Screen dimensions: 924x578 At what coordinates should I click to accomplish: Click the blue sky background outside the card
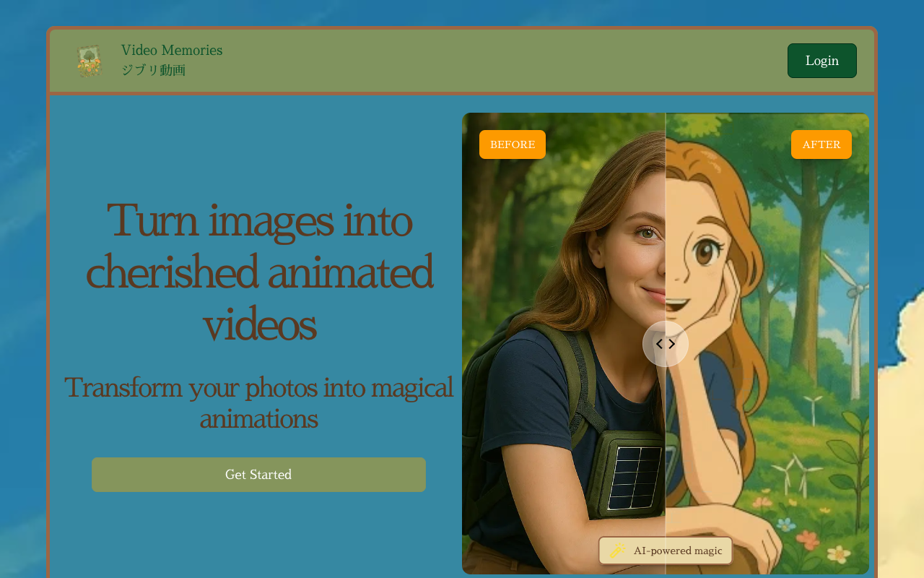pos(22,289)
